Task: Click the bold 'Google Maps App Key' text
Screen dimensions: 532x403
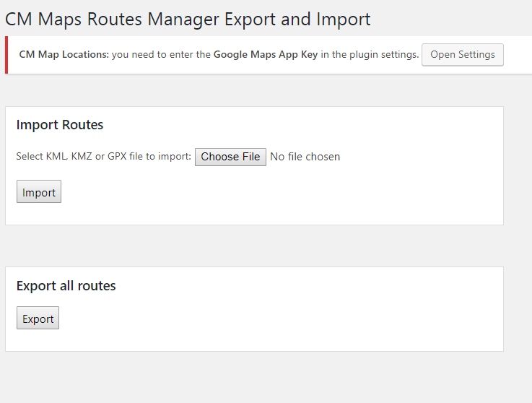Action: (x=266, y=55)
